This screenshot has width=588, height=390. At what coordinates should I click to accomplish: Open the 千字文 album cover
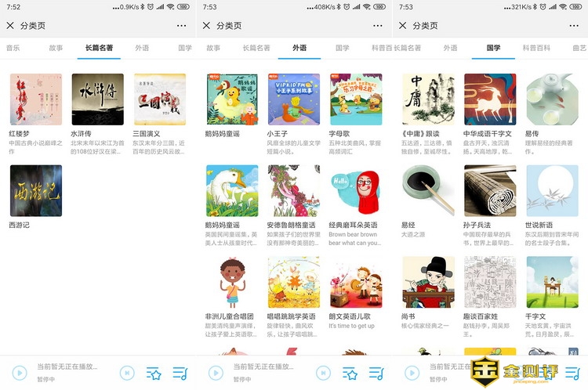[x=553, y=282]
